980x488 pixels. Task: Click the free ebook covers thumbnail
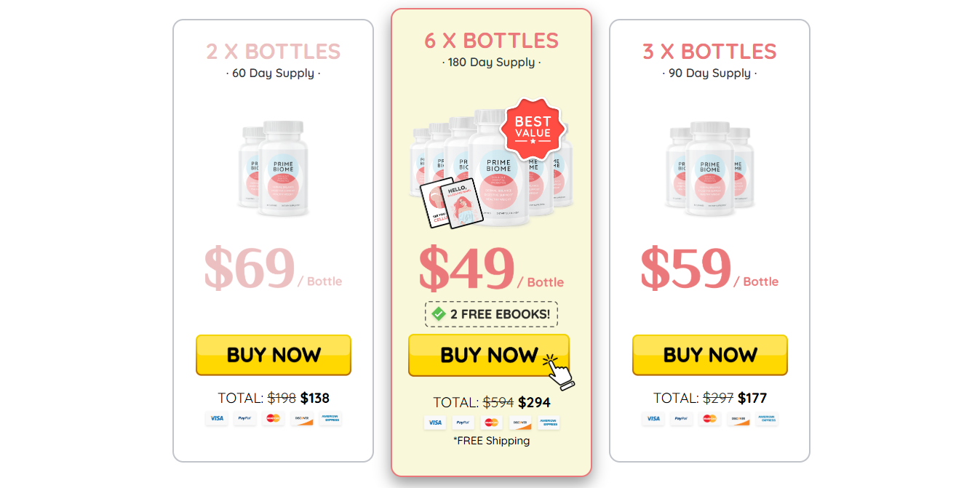(452, 203)
